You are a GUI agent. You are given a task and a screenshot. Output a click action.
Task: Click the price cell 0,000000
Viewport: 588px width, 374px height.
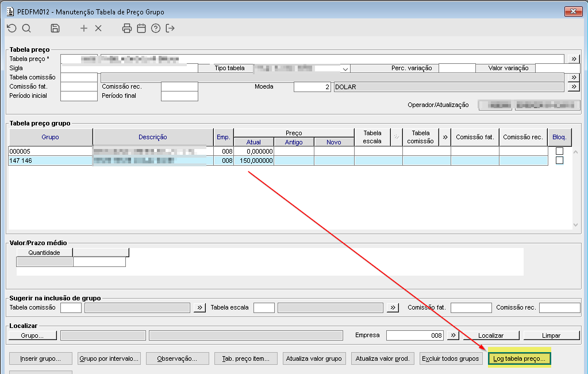tap(254, 151)
